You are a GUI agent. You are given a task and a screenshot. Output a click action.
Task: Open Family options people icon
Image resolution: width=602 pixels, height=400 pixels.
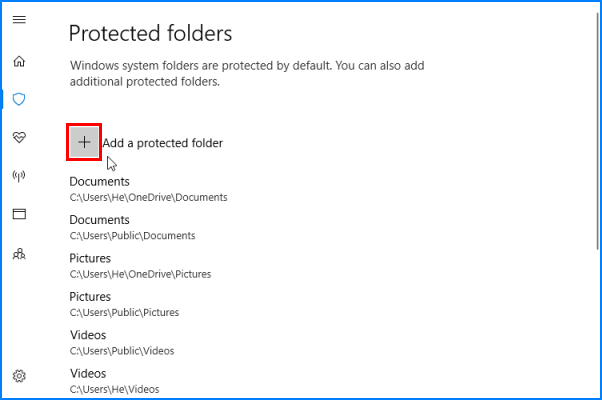[19, 253]
